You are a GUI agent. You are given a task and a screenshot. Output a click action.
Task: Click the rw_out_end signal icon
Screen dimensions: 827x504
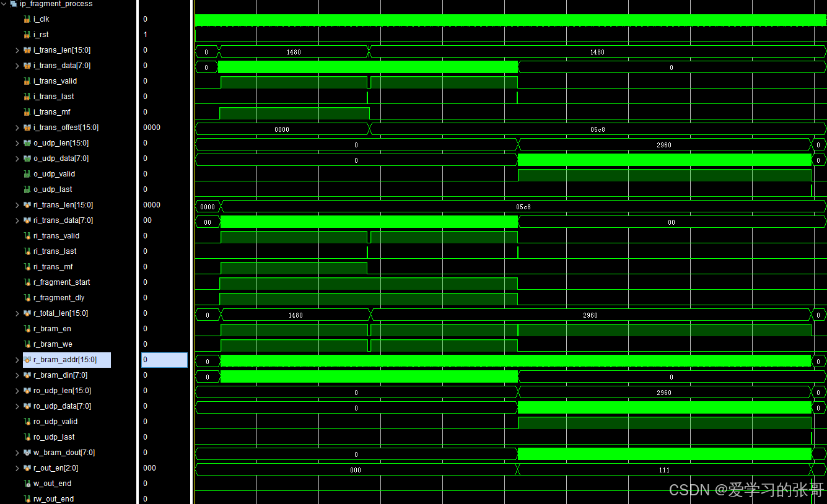(27, 499)
